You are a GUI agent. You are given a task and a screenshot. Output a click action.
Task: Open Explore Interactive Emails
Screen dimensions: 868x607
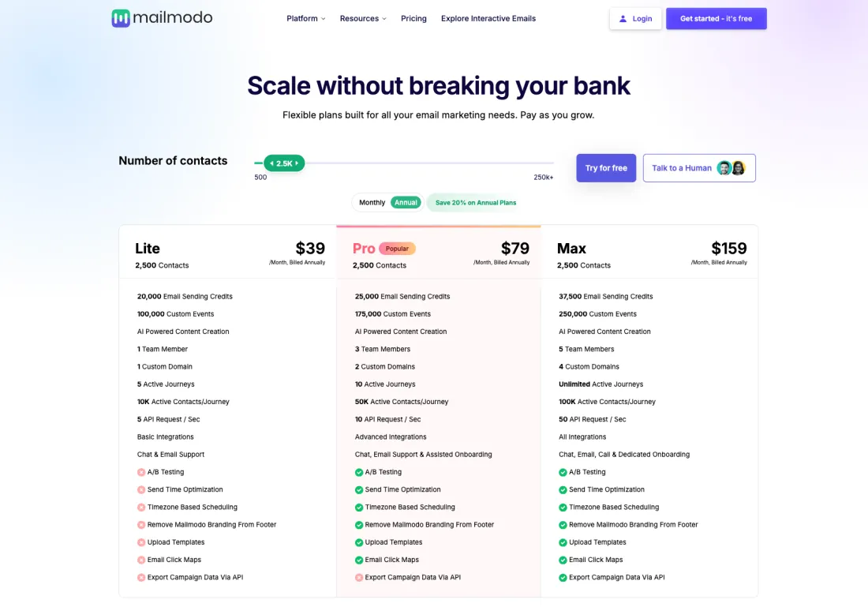[488, 18]
